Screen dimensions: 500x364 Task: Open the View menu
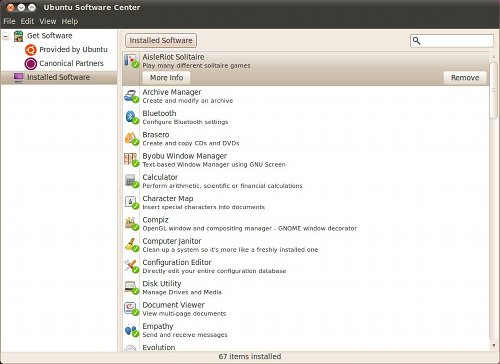pyautogui.click(x=48, y=21)
